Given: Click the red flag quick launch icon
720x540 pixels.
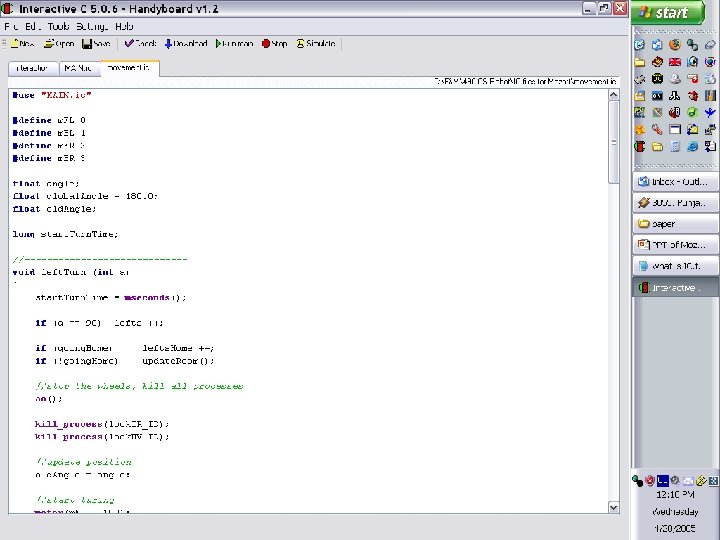Looking at the screenshot, I should pos(675,62).
